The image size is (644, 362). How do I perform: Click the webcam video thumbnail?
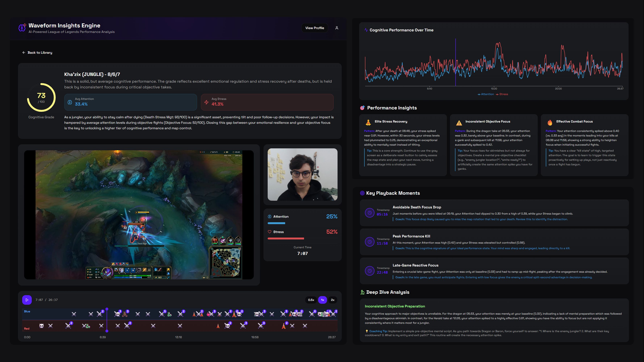(x=302, y=174)
